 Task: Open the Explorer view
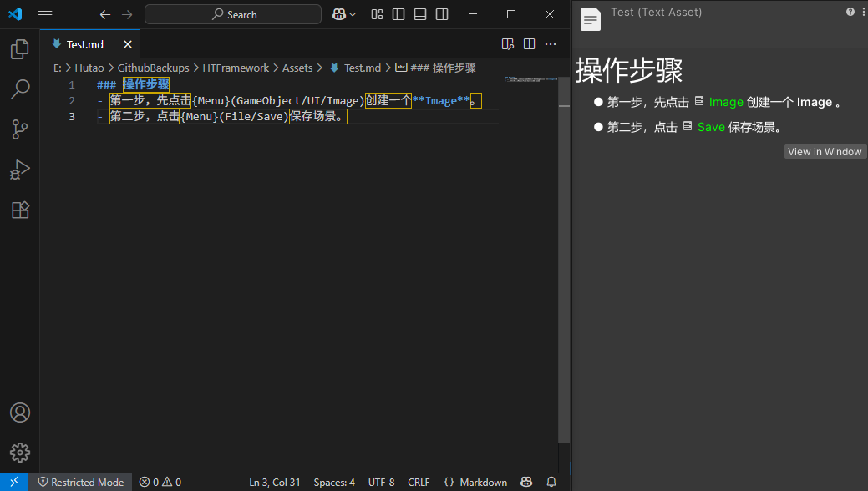tap(19, 49)
